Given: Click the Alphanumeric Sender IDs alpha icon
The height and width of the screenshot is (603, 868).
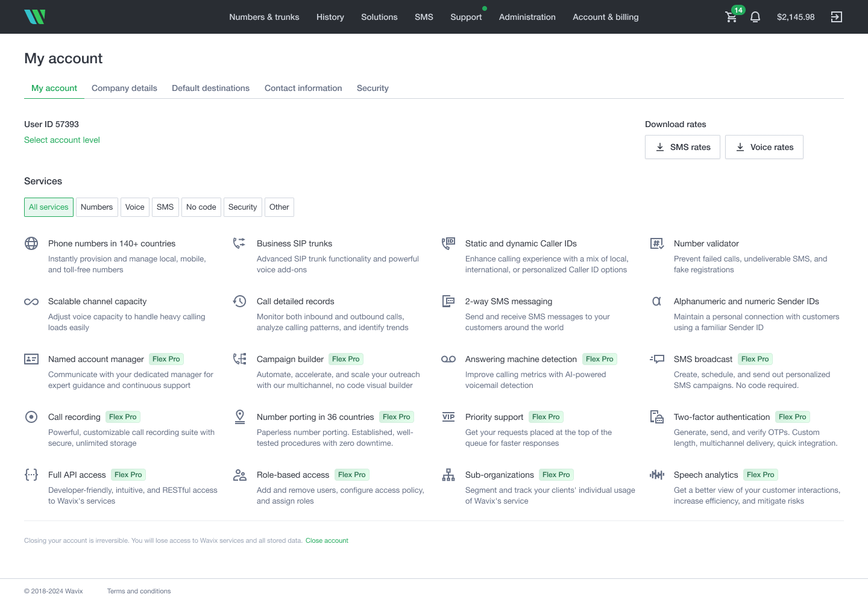Looking at the screenshot, I should 656,301.
